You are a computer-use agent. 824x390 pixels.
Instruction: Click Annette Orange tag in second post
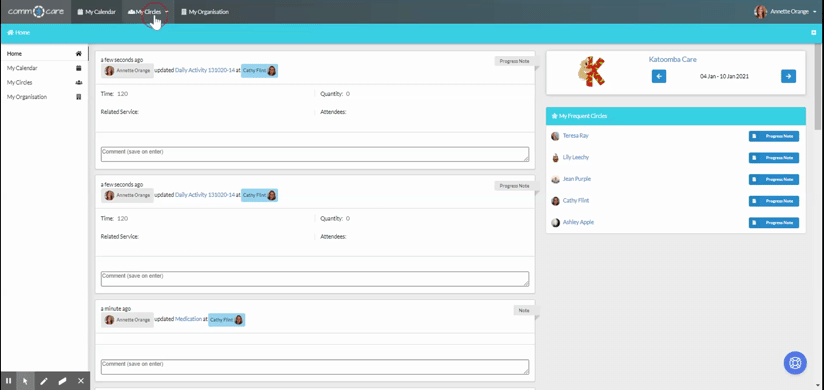[127, 196]
